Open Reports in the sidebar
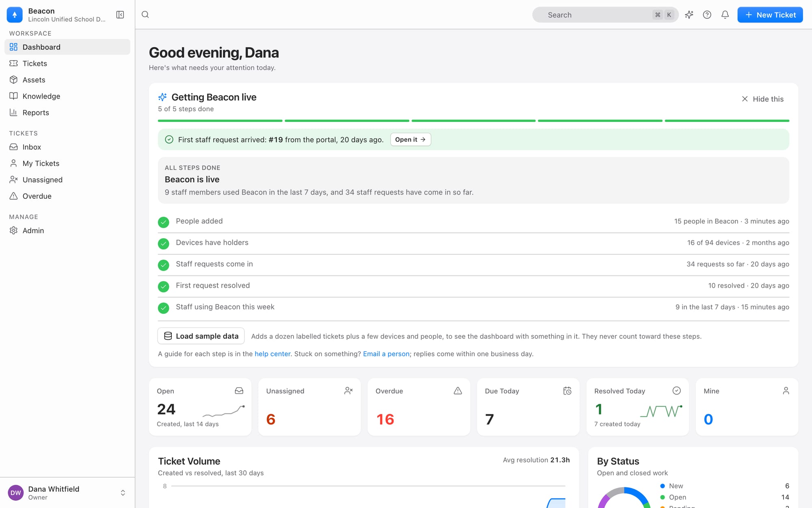Screen dimensions: 812x508 [x=67, y=113]
